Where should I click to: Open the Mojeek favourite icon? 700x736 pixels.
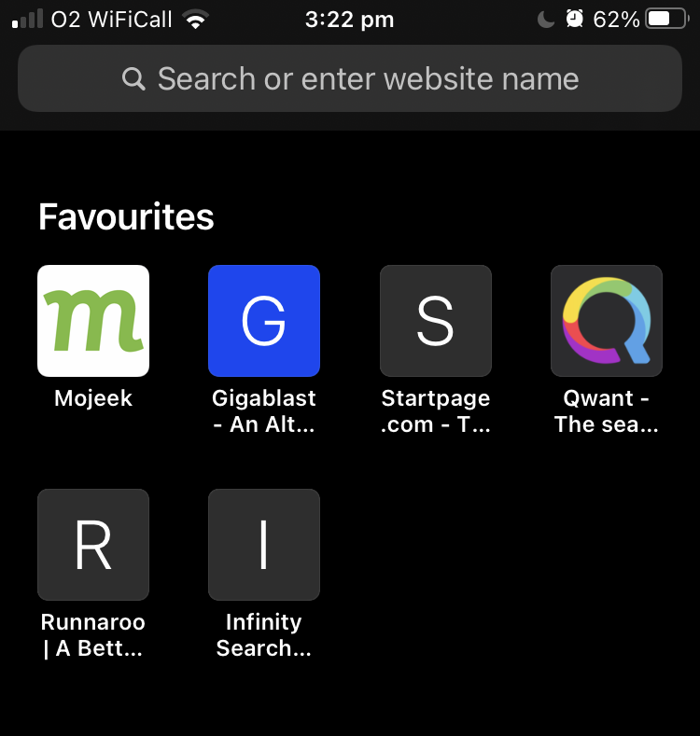[x=93, y=321]
